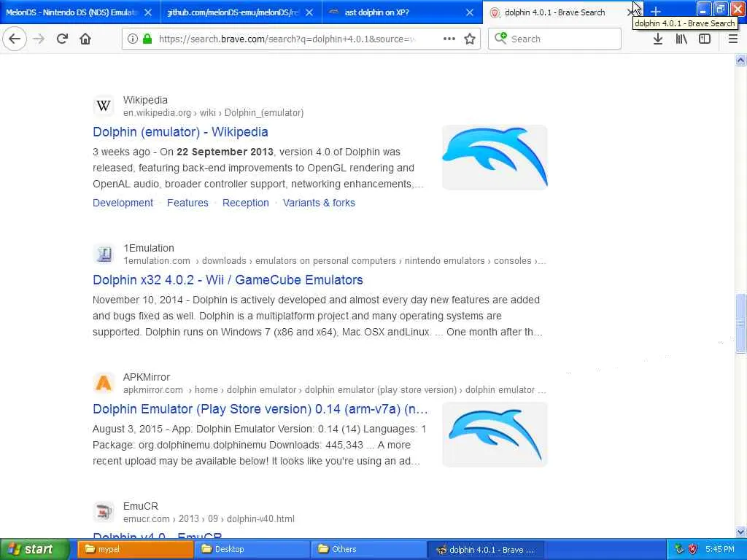Viewport: 747px width, 560px height.
Task: Open the APKMirror dolphin logo thumbnail
Action: click(495, 435)
